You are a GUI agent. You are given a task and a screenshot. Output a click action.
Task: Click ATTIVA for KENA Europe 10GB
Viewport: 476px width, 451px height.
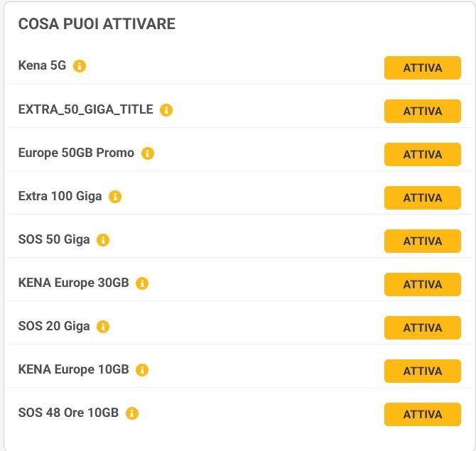tap(422, 371)
